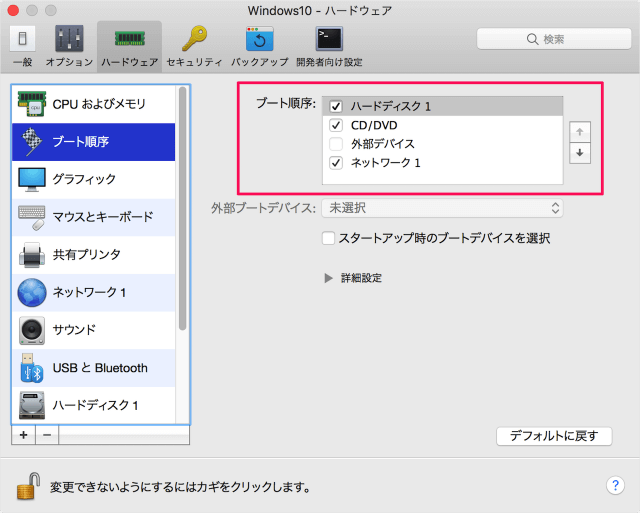Switch to the ハードウェア tab
The width and height of the screenshot is (640, 513).
click(x=129, y=45)
